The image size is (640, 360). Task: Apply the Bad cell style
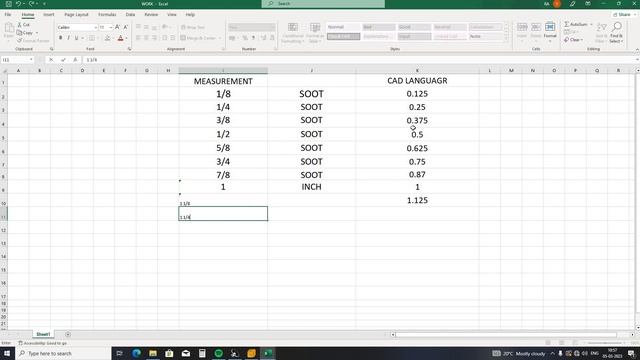[x=379, y=27]
